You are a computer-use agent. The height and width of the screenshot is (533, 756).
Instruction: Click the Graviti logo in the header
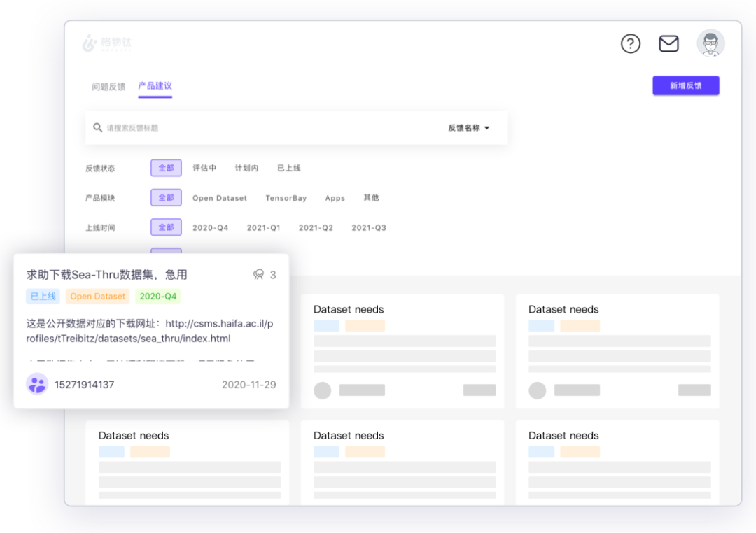(106, 43)
